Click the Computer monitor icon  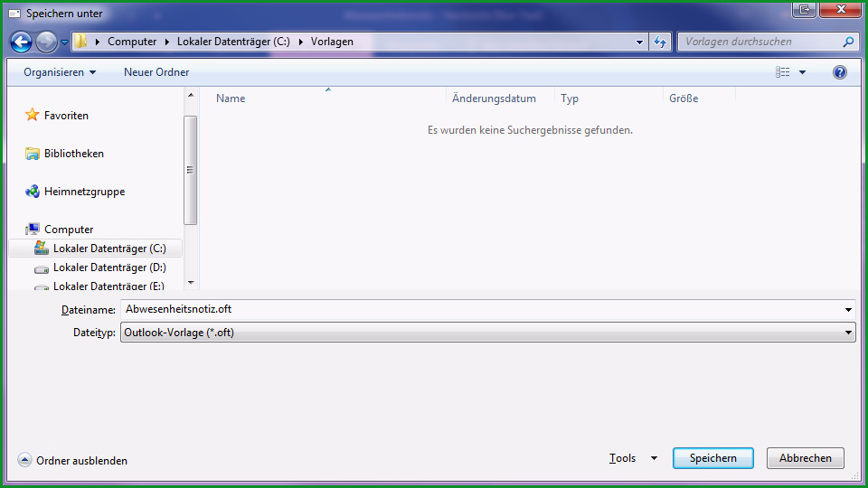[x=33, y=229]
